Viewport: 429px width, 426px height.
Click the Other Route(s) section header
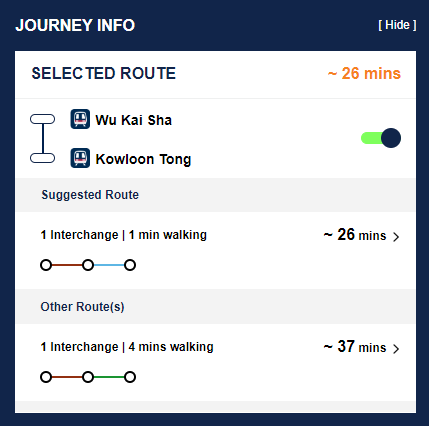[215, 307]
